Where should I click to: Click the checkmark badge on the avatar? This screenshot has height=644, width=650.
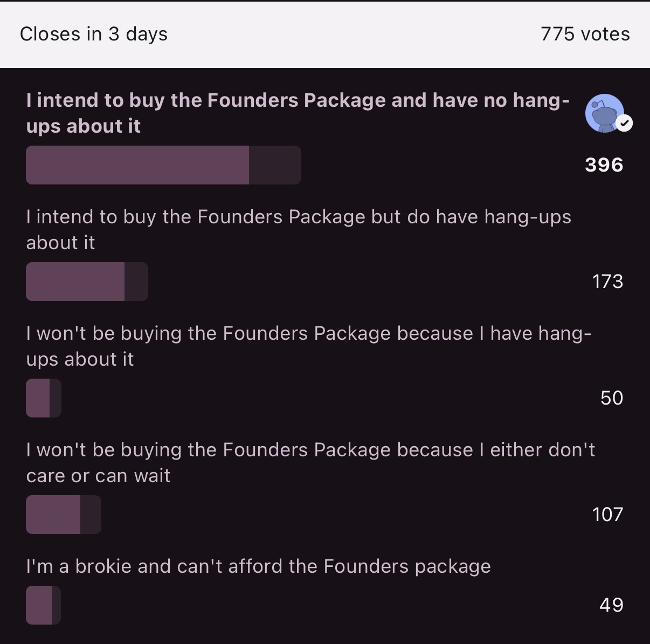pos(625,124)
